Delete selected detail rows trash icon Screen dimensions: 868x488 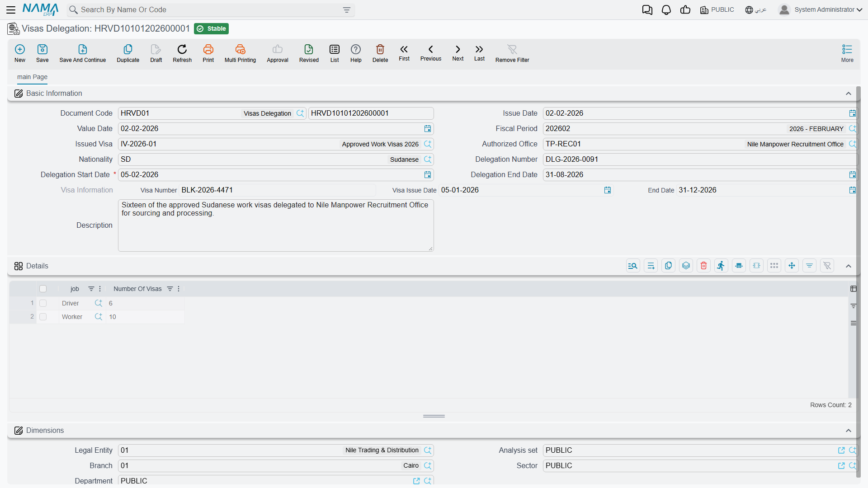[x=704, y=266]
